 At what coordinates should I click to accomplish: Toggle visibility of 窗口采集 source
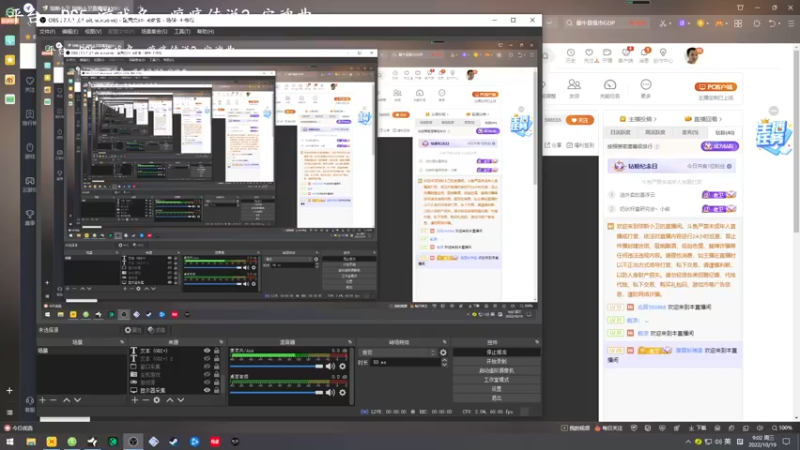tap(207, 366)
